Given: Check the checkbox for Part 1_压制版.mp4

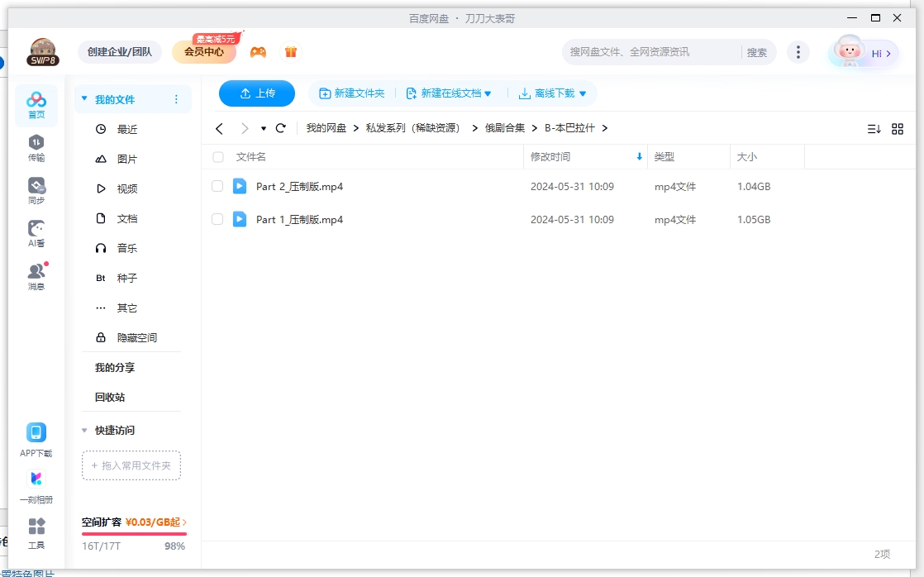Looking at the screenshot, I should click(217, 219).
